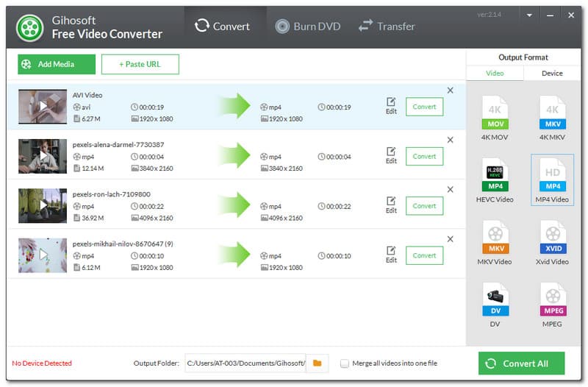Click the Output Folder path field
The image size is (588, 387).
[x=244, y=363]
